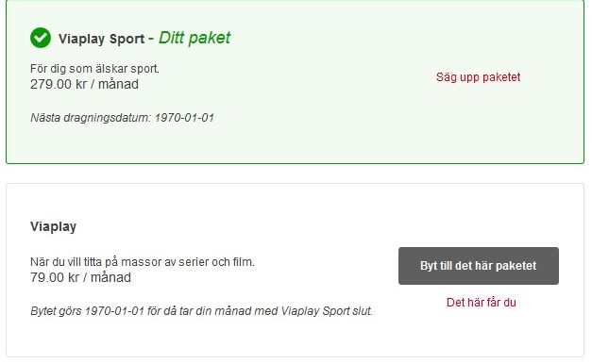Click the 1970-01-01 date in Bytet görs note
Image resolution: width=592 pixels, height=364 pixels.
[115, 311]
